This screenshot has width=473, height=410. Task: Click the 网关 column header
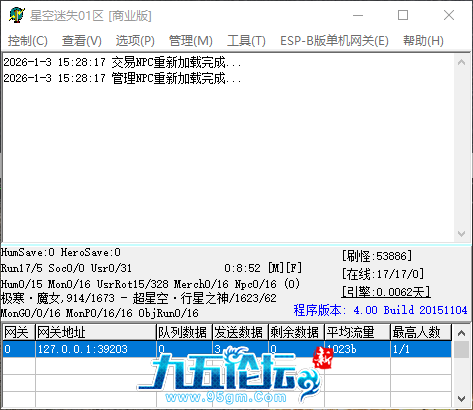[19, 332]
